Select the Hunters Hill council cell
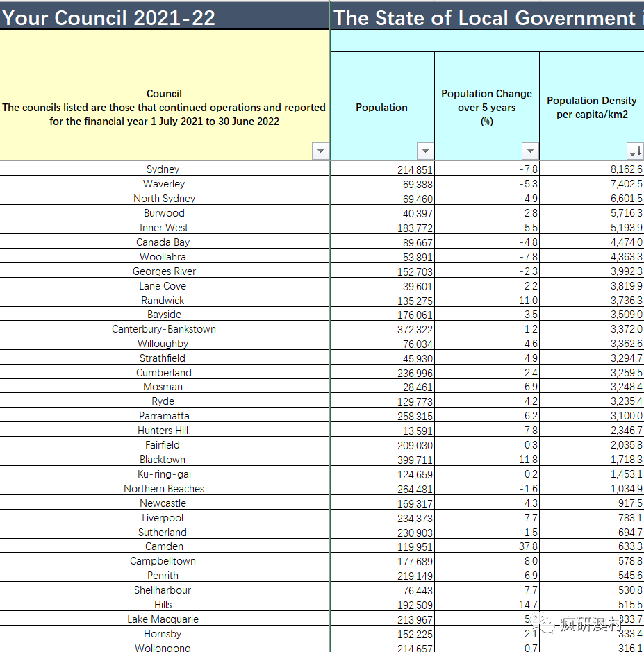 (164, 430)
